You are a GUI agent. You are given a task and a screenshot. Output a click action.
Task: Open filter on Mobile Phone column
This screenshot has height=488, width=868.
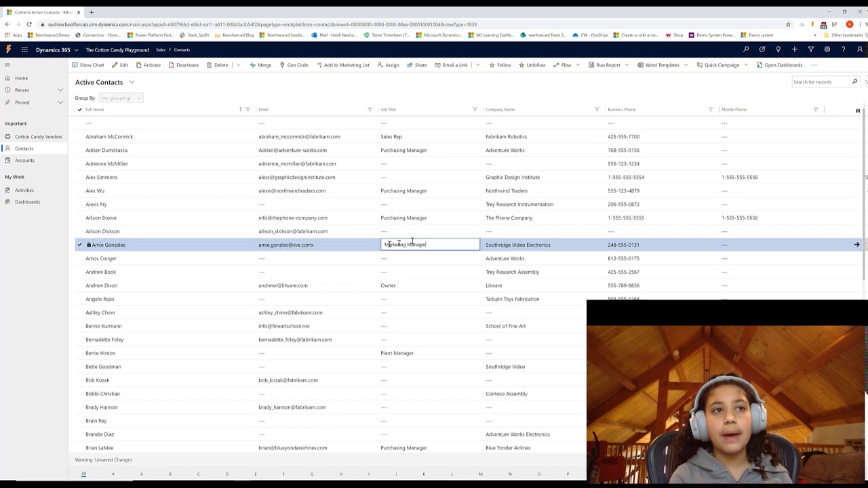coord(816,110)
